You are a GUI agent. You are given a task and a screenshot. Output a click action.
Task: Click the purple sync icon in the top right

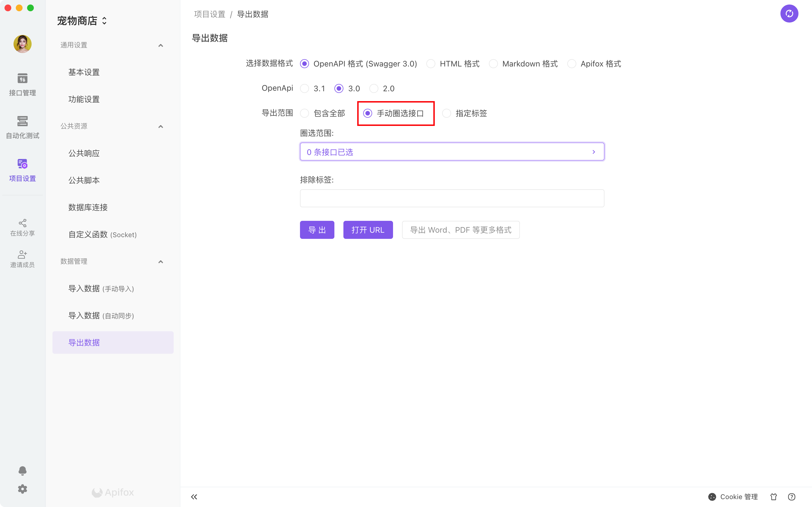pos(789,14)
